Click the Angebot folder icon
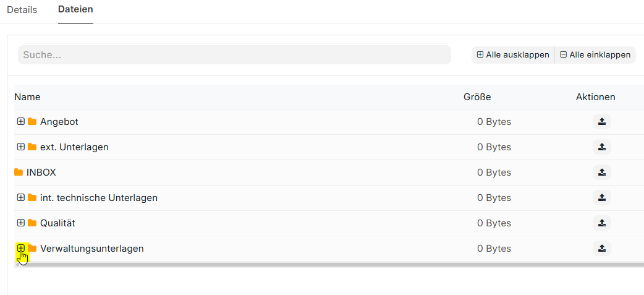The width and height of the screenshot is (644, 295). (x=32, y=122)
